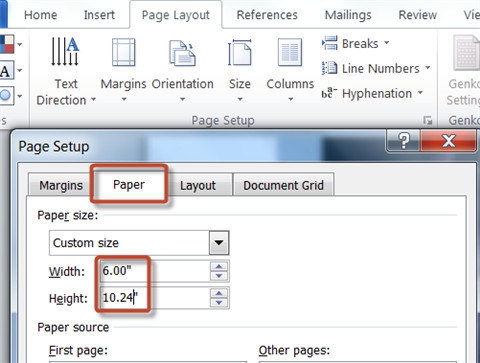Select the Paper tab in dialog
This screenshot has width=480, height=363.
click(x=129, y=184)
